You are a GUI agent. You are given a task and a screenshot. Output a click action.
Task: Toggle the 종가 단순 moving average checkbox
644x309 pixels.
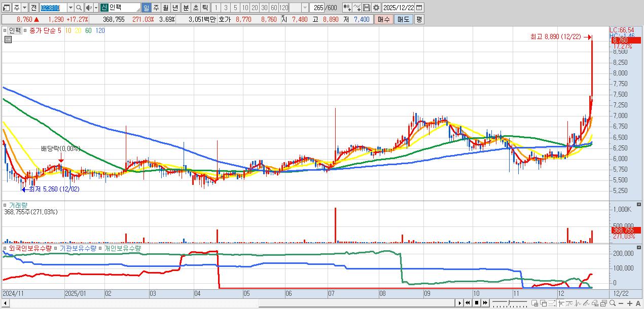pos(26,30)
